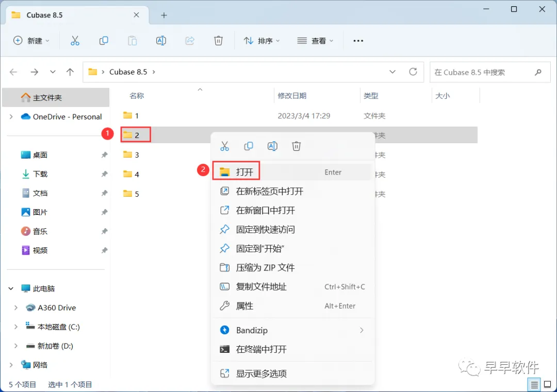Open the Bandizip submenu
This screenshot has height=392, width=557.
click(293, 330)
